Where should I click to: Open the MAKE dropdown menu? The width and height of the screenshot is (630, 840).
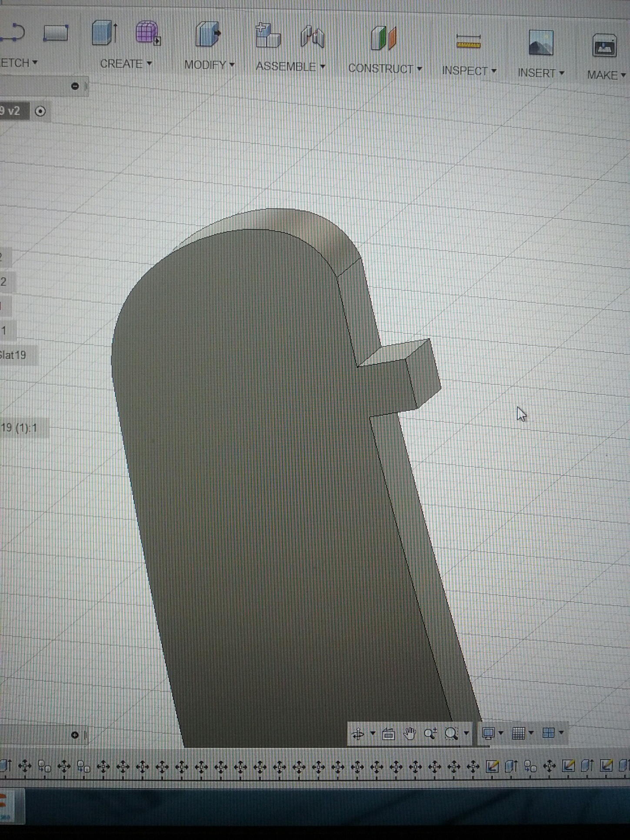(607, 75)
